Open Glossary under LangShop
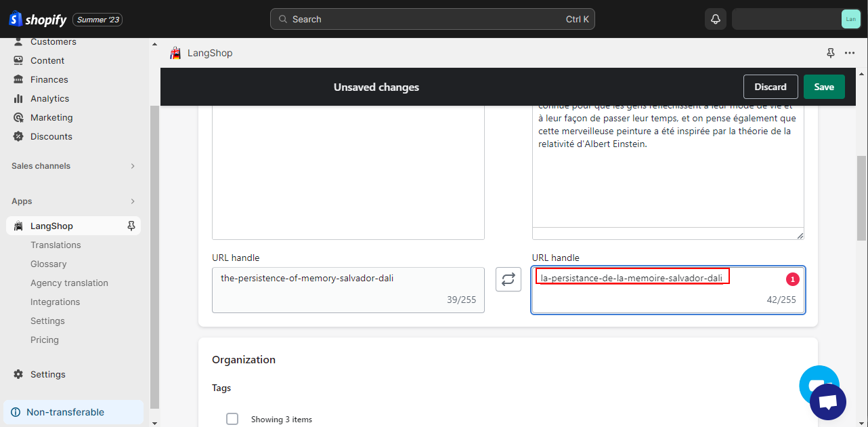The height and width of the screenshot is (427, 868). click(49, 264)
